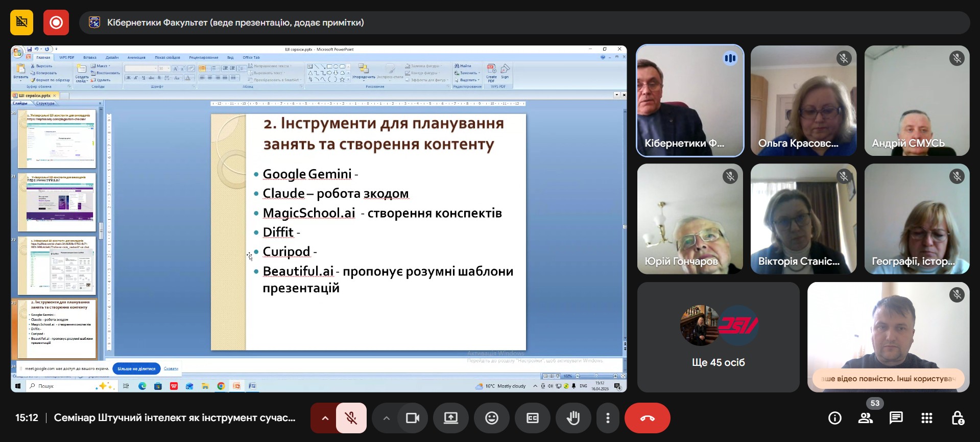This screenshot has width=980, height=442.
Task: Switch to 'Структура' outline pane tab
Action: (x=45, y=103)
